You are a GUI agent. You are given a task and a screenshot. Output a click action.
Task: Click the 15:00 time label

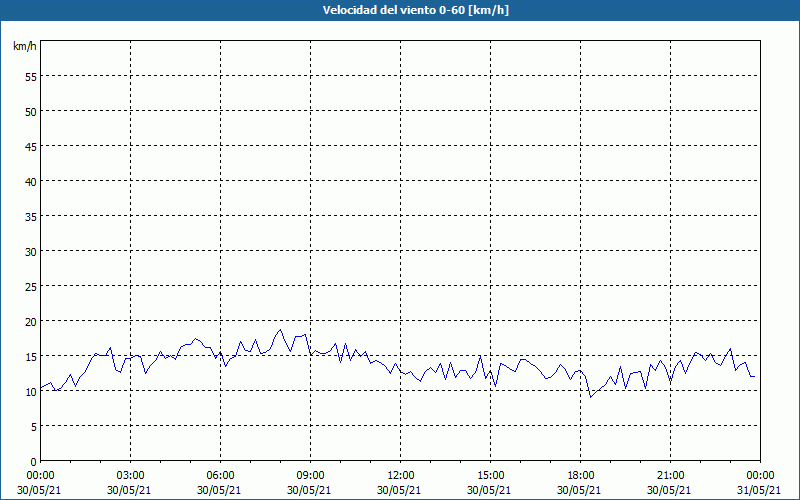tap(490, 476)
